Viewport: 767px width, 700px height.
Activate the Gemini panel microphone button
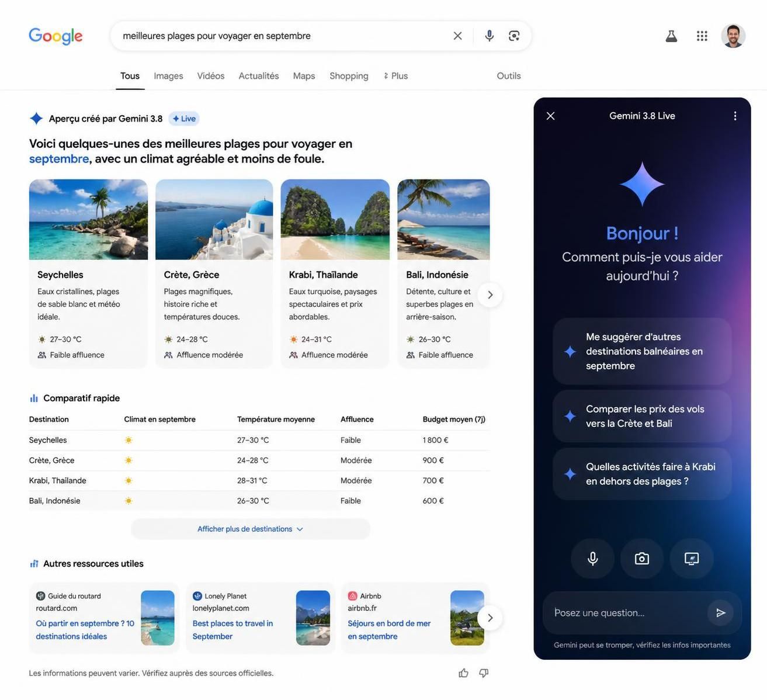point(592,559)
